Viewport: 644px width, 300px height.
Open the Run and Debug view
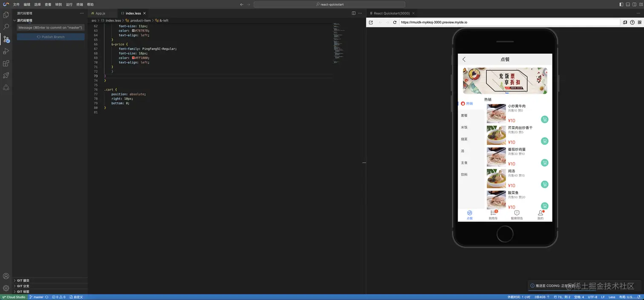tap(6, 51)
